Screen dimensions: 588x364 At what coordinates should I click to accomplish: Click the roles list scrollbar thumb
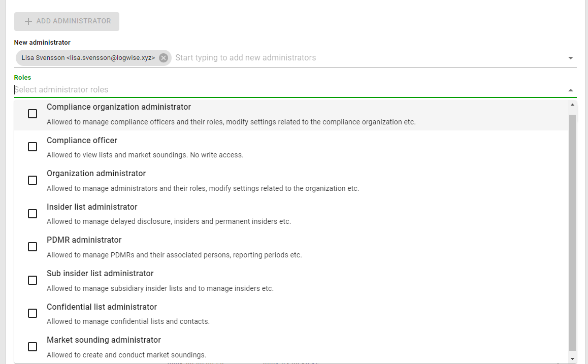coord(572,233)
